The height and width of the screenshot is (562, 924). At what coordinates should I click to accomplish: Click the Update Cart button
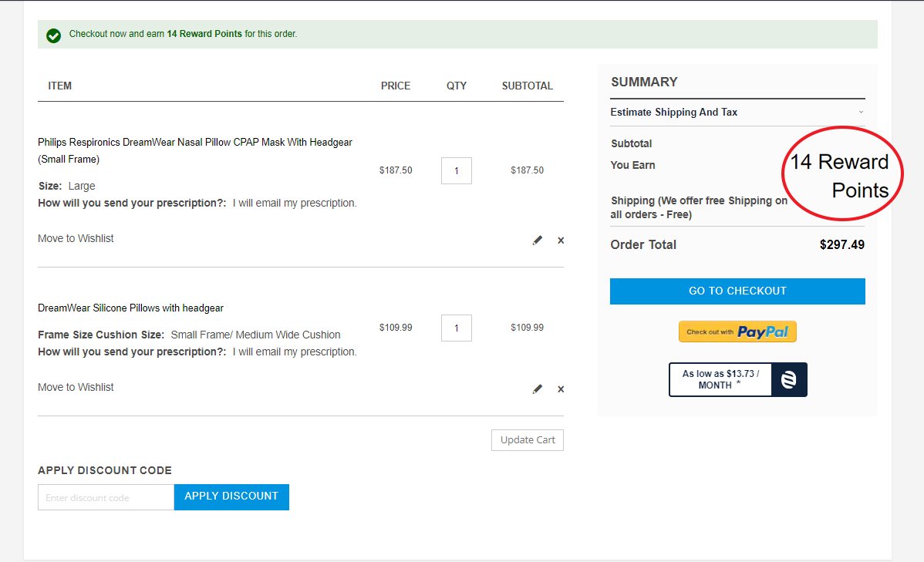pos(528,440)
